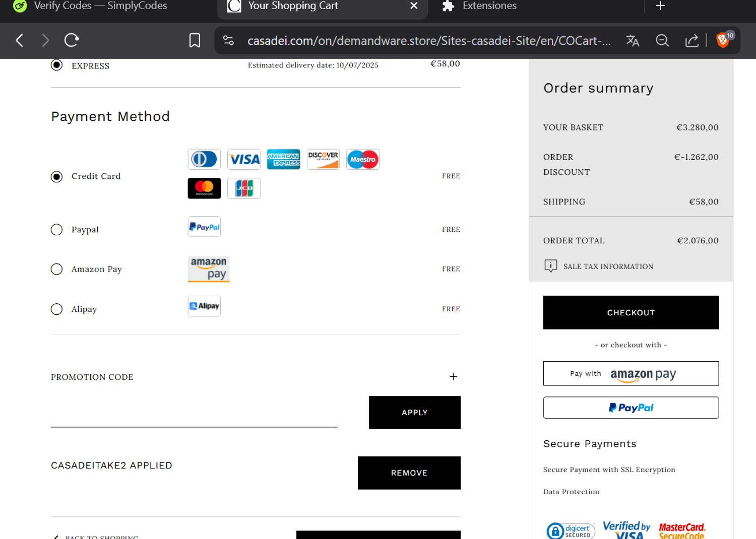Select the EXPRESS shipping radio button
This screenshot has width=756, height=539.
click(x=56, y=65)
